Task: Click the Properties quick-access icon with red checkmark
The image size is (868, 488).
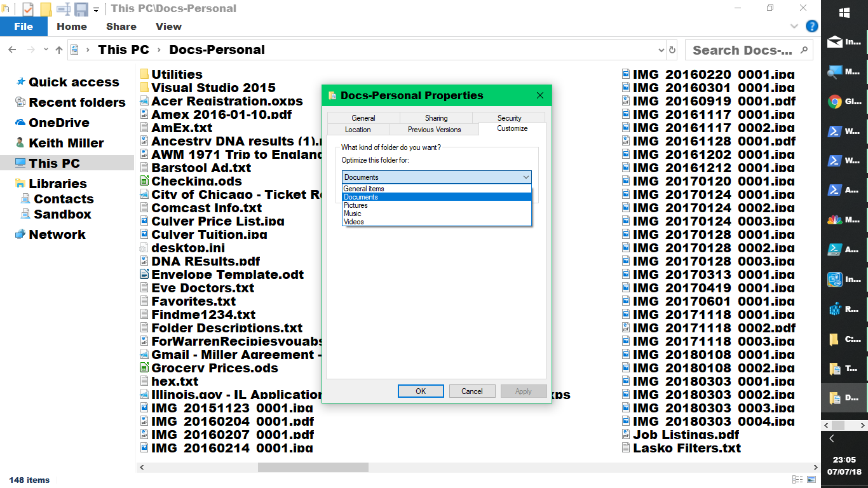Action: (28, 9)
